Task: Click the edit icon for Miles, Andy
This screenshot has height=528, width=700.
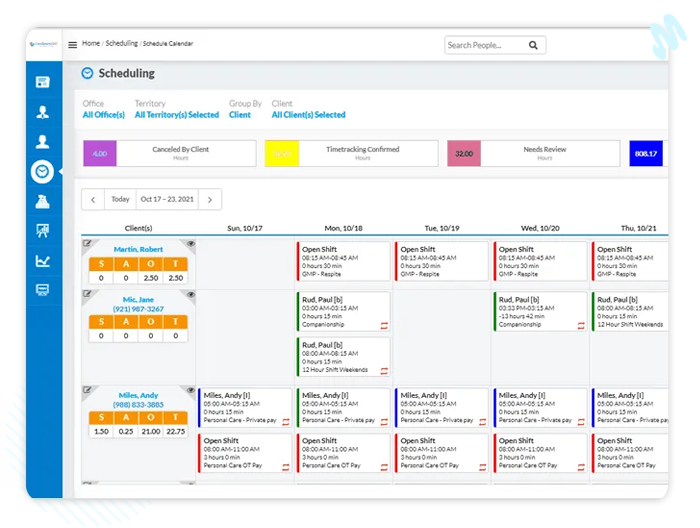Action: [87, 391]
